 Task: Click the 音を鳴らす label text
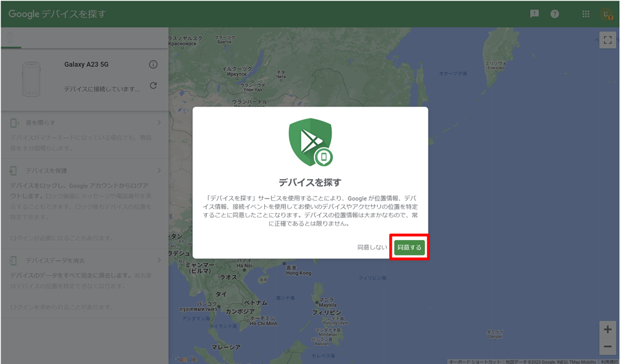(40, 123)
